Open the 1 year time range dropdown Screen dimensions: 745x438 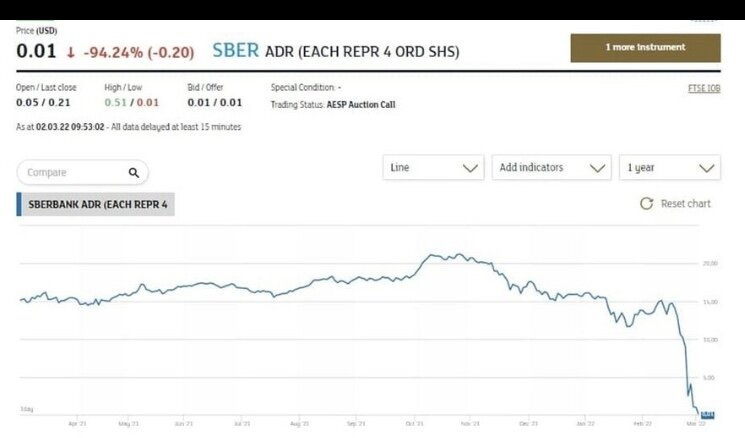(670, 168)
